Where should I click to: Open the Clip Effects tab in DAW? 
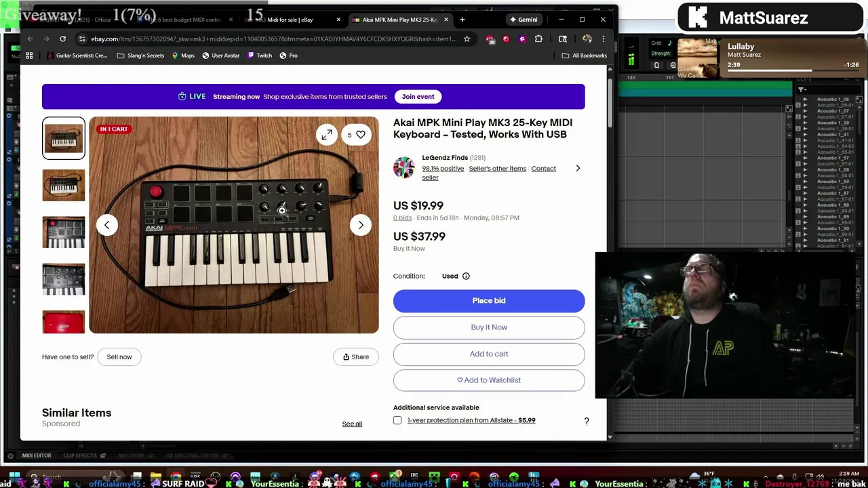(80, 455)
